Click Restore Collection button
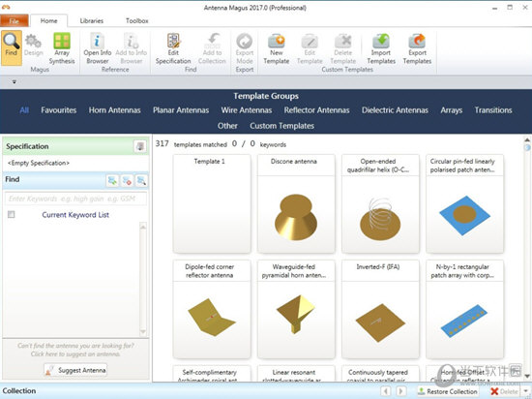This screenshot has width=532, height=399. pos(448,391)
